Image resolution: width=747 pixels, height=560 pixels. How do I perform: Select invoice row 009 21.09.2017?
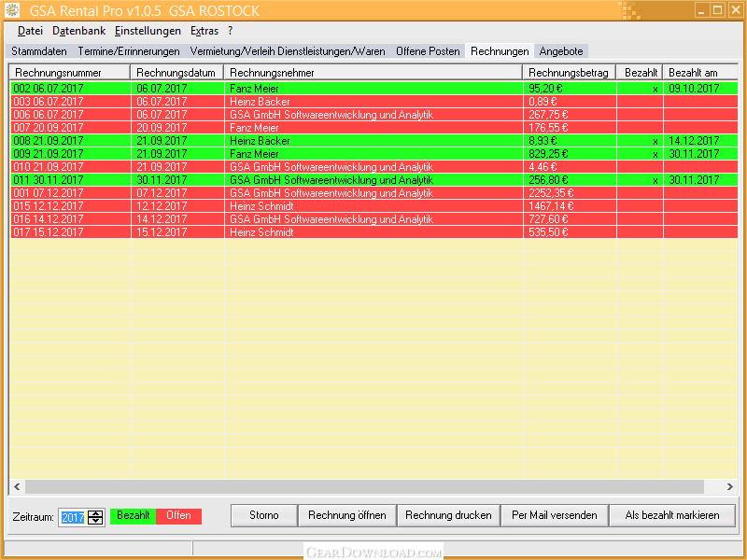point(374,154)
